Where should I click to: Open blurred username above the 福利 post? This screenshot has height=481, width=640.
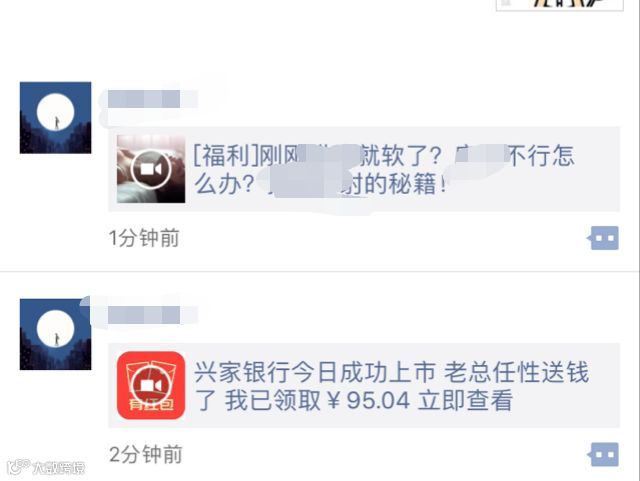[152, 99]
